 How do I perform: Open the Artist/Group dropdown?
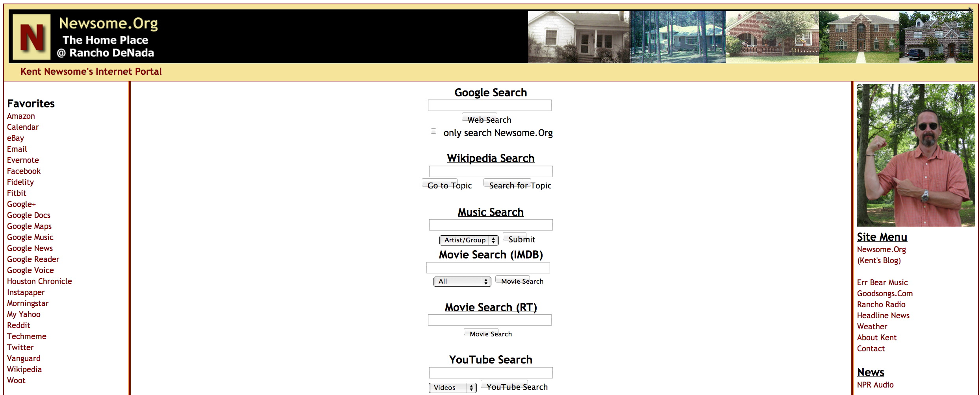coord(469,240)
